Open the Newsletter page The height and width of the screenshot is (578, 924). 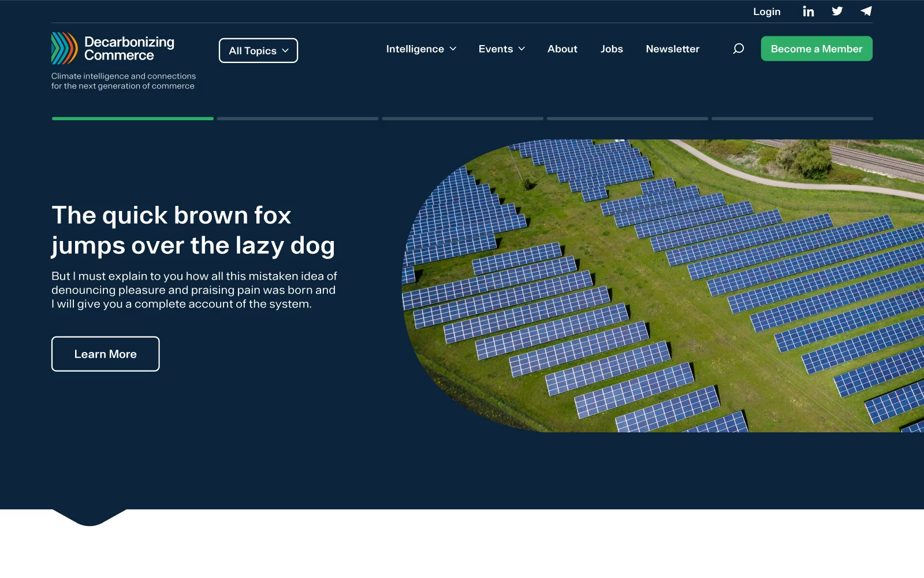coord(673,49)
